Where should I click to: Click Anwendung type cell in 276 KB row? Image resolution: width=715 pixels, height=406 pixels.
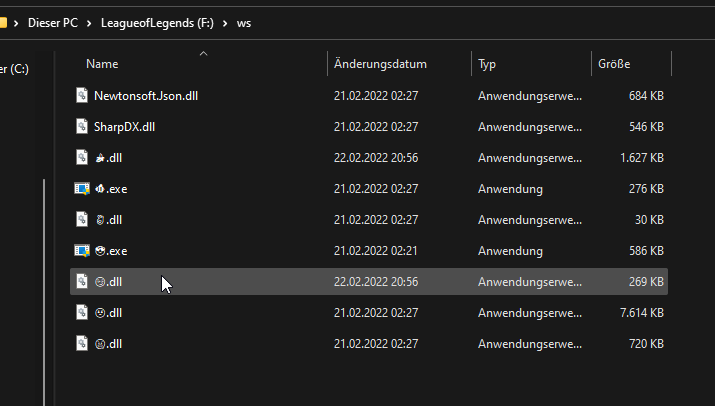(510, 189)
